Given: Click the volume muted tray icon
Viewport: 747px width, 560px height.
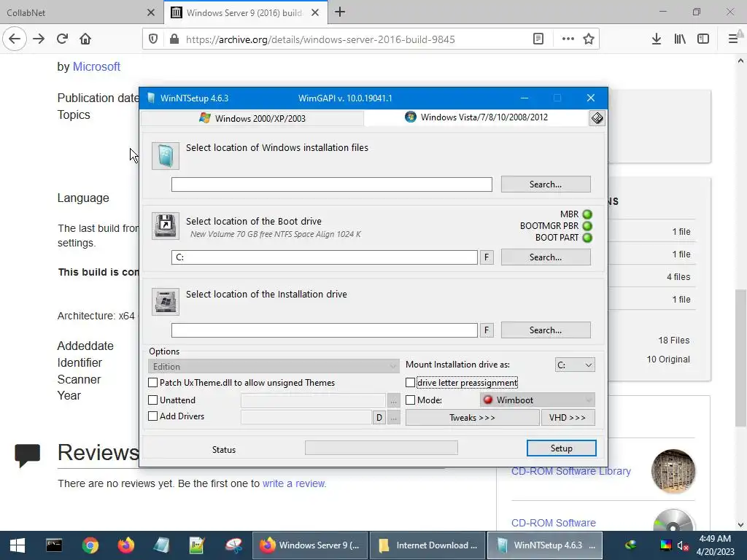Looking at the screenshot, I should pos(683,545).
